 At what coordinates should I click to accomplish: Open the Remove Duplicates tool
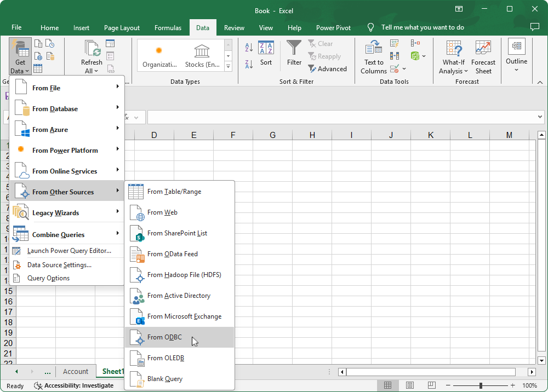coord(395,56)
